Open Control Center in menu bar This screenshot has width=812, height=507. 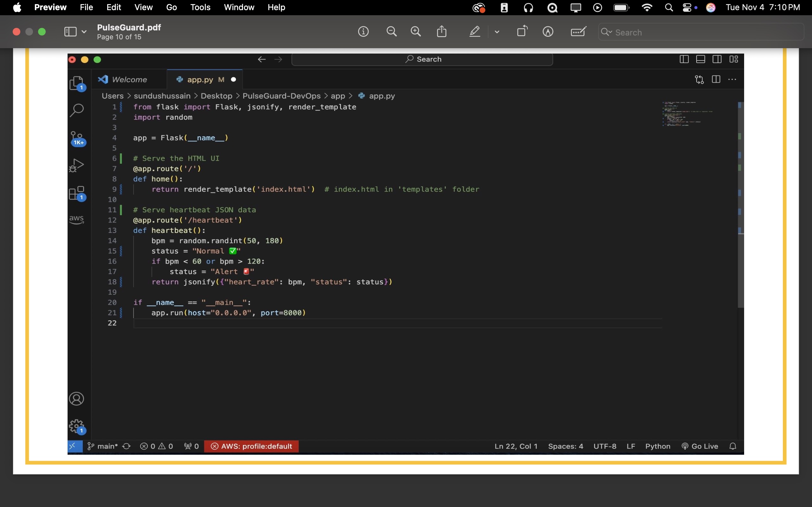[687, 8]
